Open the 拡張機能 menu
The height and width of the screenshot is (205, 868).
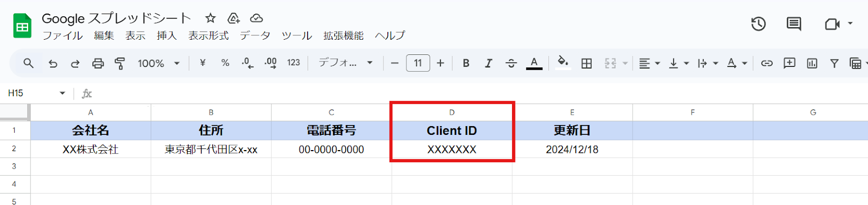point(343,36)
